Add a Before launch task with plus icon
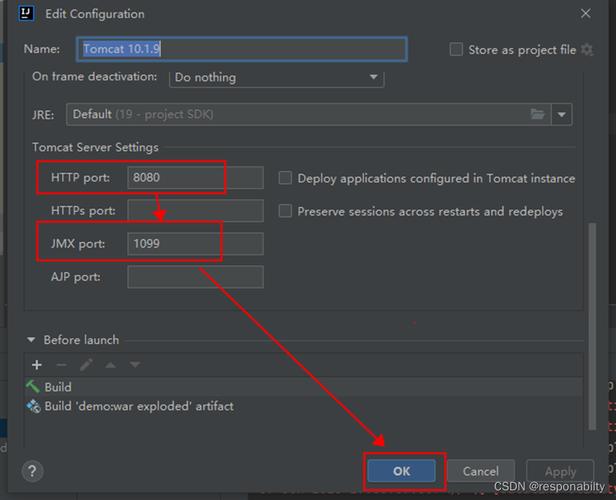 [x=37, y=365]
